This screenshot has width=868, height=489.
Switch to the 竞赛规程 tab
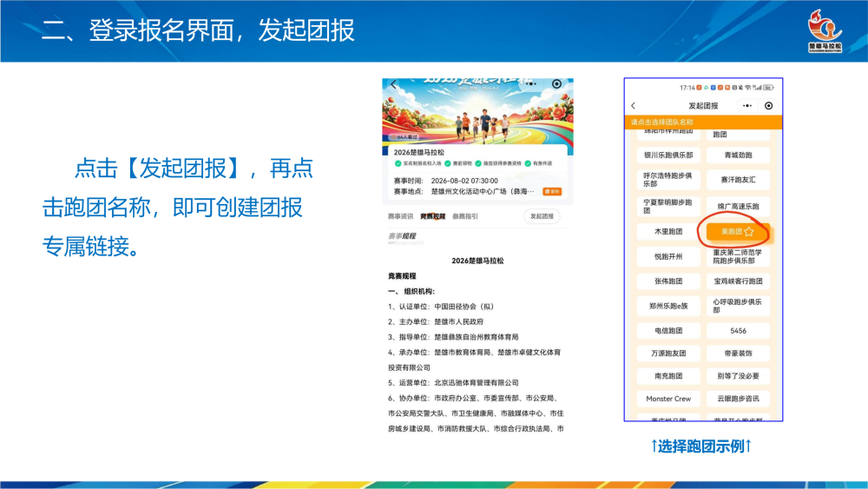pos(432,216)
